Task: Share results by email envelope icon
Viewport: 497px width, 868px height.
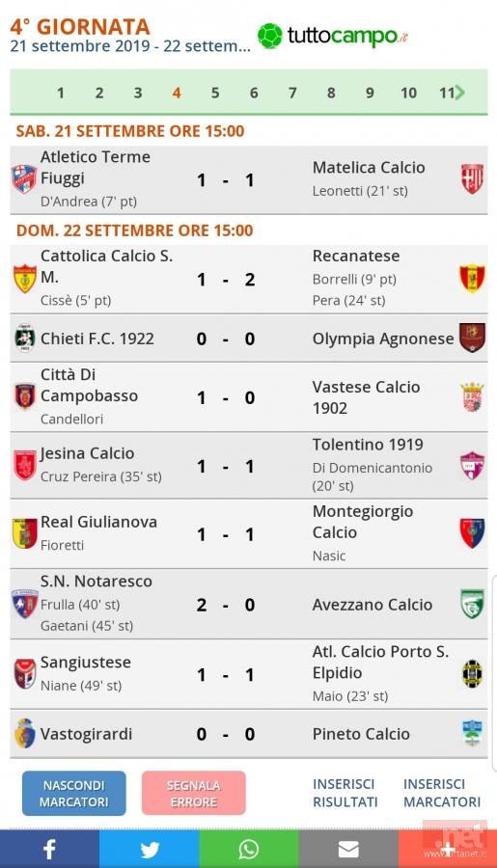Action: point(348,849)
